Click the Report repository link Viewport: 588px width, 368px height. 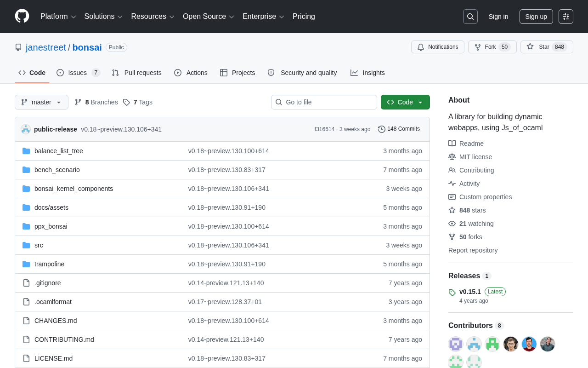coord(473,250)
